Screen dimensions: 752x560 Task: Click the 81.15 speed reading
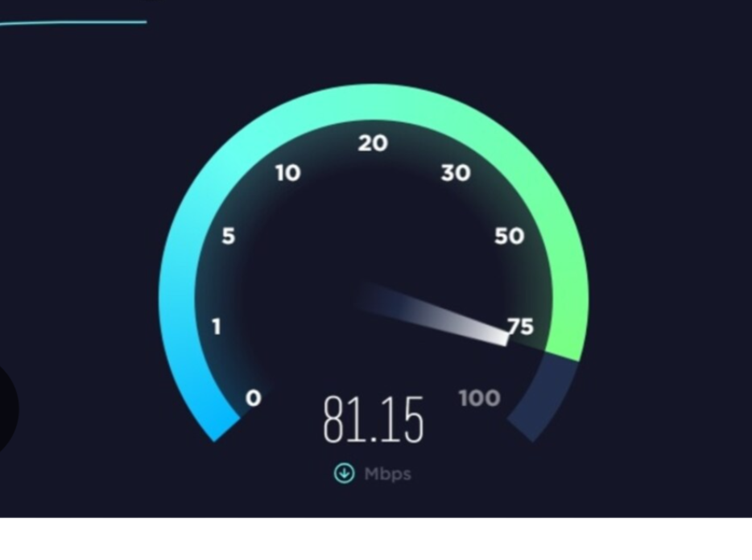(374, 420)
